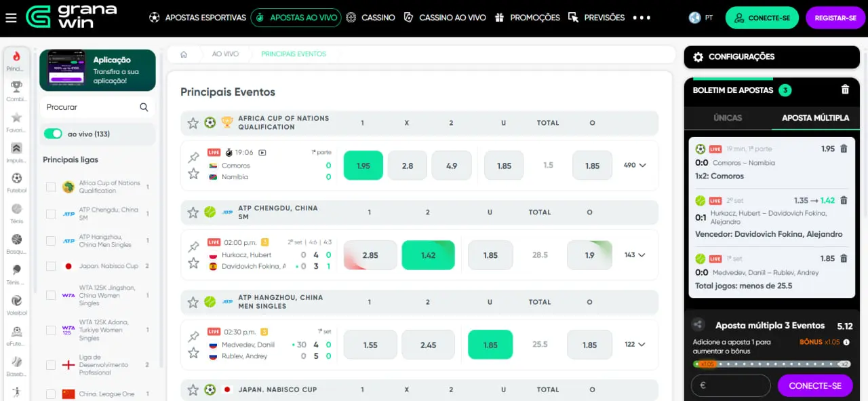Delete the Davidovich Fokina winner bet from slip
This screenshot has width=868, height=401.
point(844,201)
